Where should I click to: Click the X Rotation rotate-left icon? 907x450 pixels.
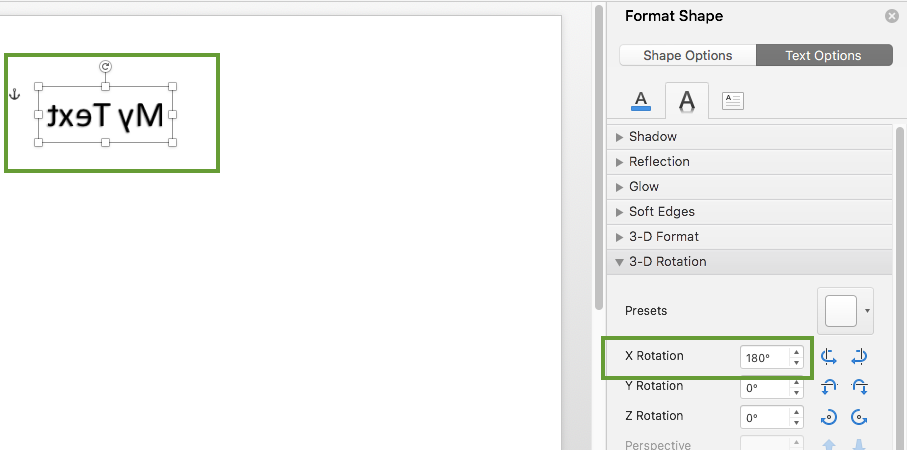(829, 357)
